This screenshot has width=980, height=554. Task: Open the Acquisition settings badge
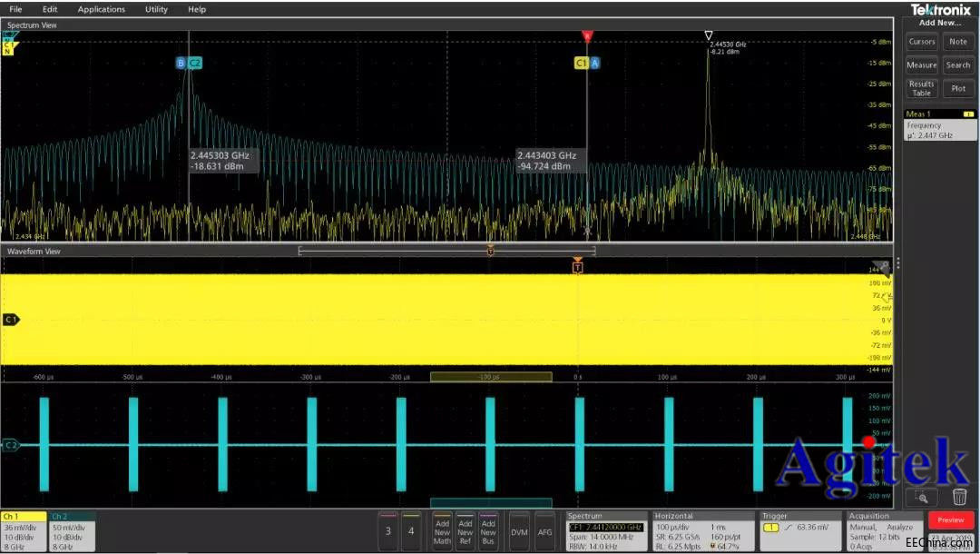pyautogui.click(x=885, y=531)
